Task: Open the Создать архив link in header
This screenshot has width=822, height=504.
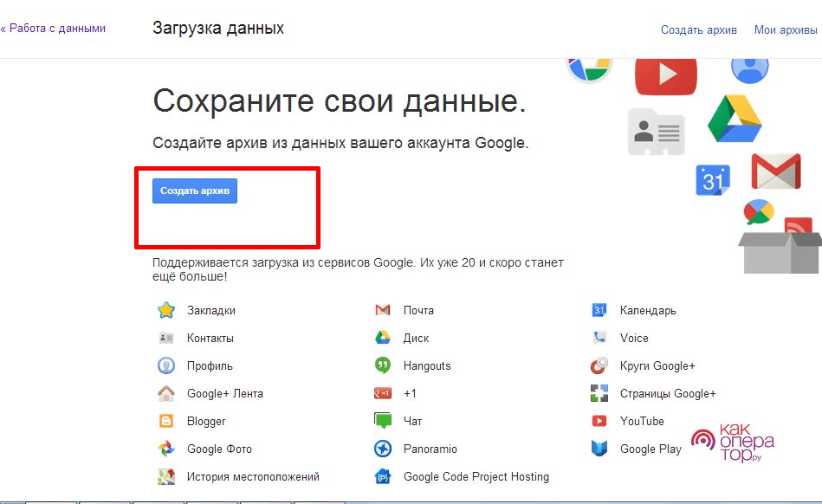Action: pos(698,29)
